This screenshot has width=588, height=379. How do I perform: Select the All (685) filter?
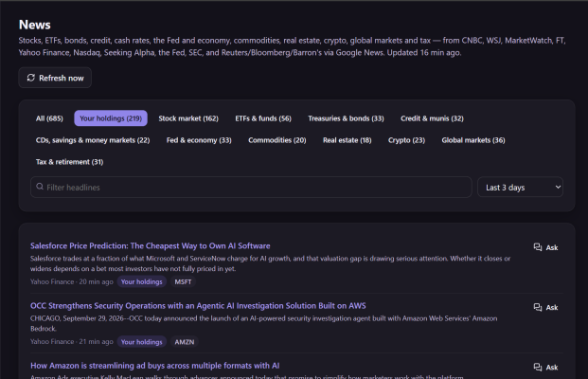[x=49, y=118]
